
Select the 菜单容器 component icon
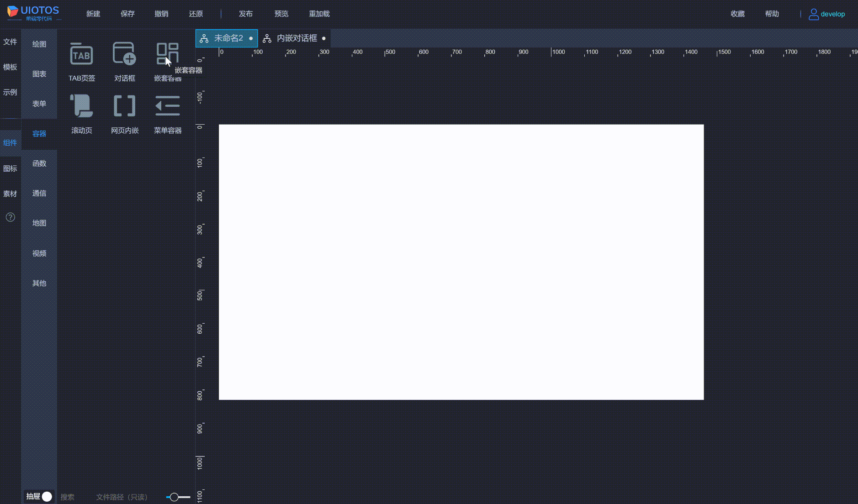coord(167,105)
